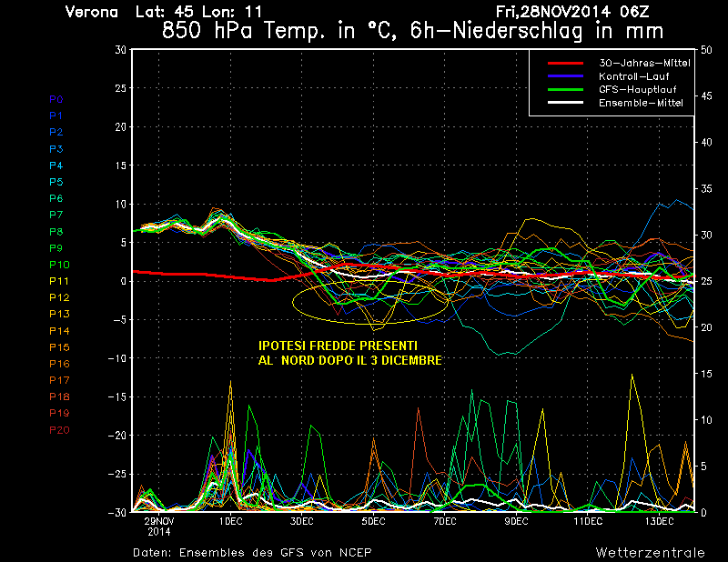Viewport: 728px width, 562px height.
Task: Click the Fri,28NOV2014 06Z run date
Action: coord(572,12)
